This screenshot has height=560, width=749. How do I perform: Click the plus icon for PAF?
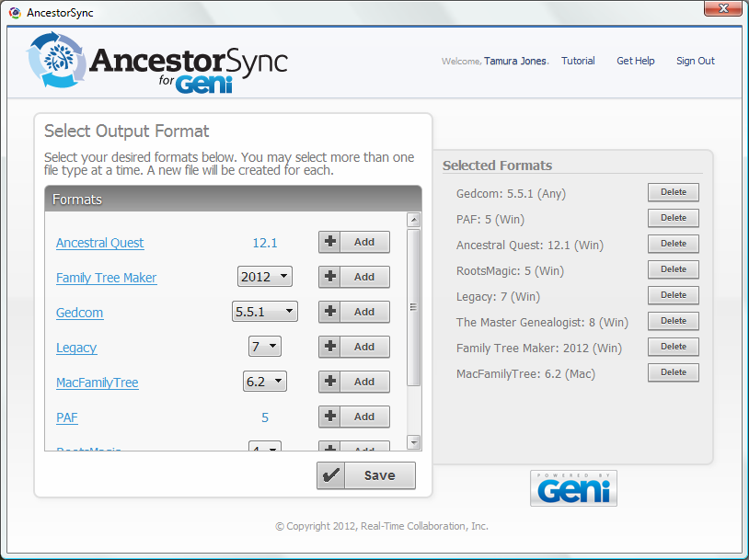click(329, 417)
